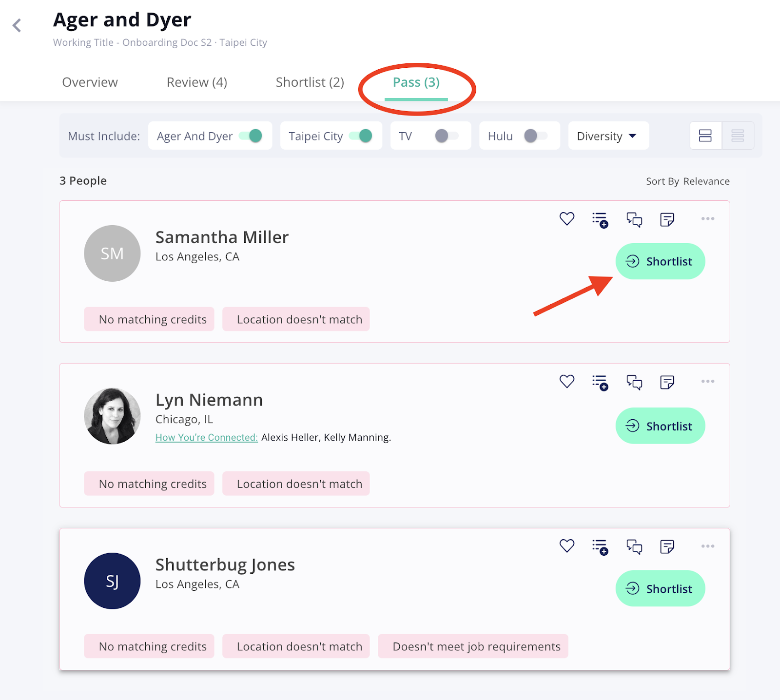The image size is (780, 700).
Task: Toggle off the Taipei City filter
Action: click(361, 136)
